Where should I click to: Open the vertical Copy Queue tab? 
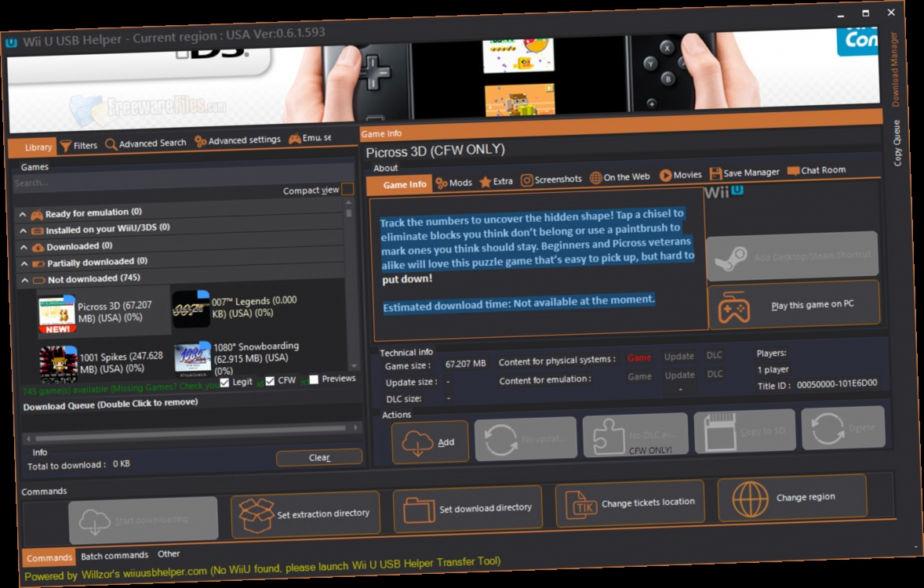[x=897, y=143]
